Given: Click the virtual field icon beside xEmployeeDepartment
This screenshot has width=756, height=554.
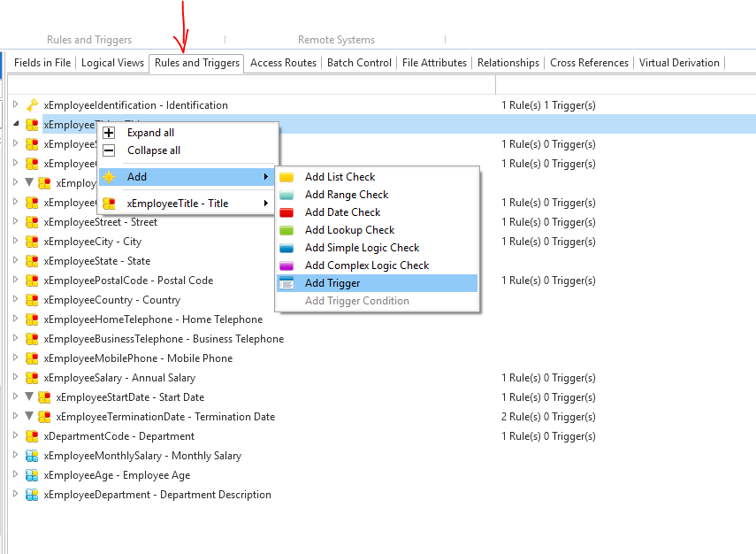Looking at the screenshot, I should [32, 495].
